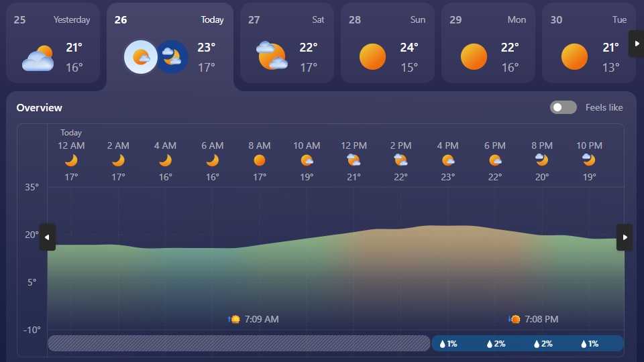
Task: Click the moon icon at 2 AM
Action: click(118, 160)
